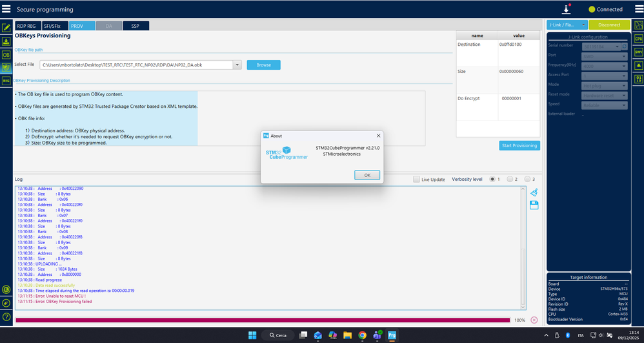Switch to the RDP REG tab
This screenshot has width=644, height=343.
pos(26,26)
